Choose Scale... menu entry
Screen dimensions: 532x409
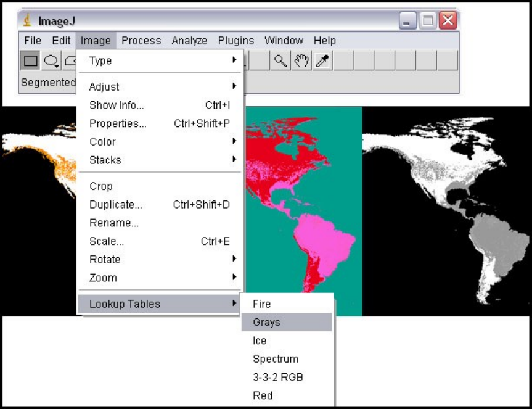(x=160, y=241)
